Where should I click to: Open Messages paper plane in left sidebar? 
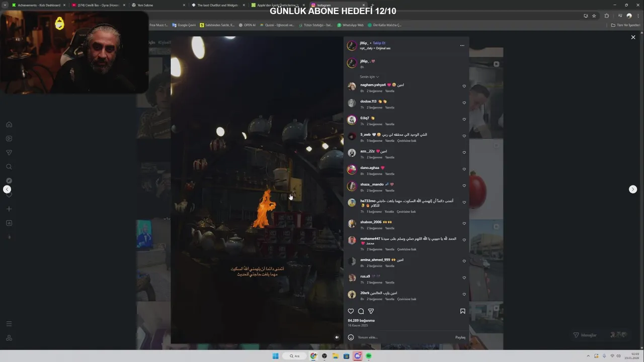pos(9,152)
